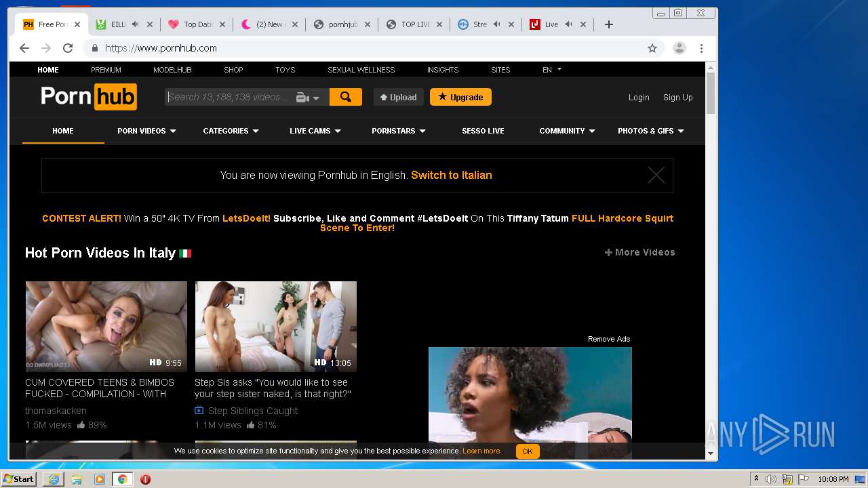This screenshot has width=868, height=488.
Task: Click the taskbar clock showing 10:08 PM
Action: tap(833, 479)
